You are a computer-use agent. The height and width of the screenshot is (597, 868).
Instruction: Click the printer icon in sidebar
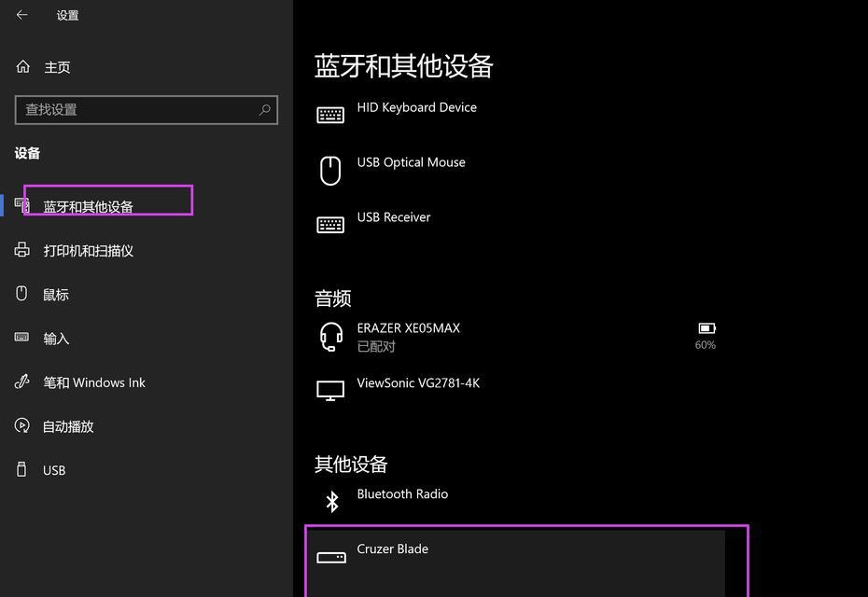tap(21, 250)
